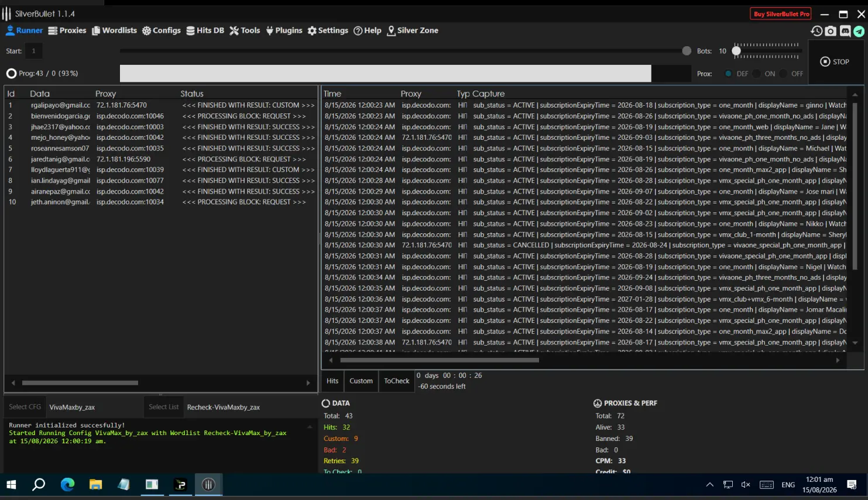Image resolution: width=868 pixels, height=500 pixels.
Task: Switch to the black P-logo taskbar app
Action: [180, 485]
